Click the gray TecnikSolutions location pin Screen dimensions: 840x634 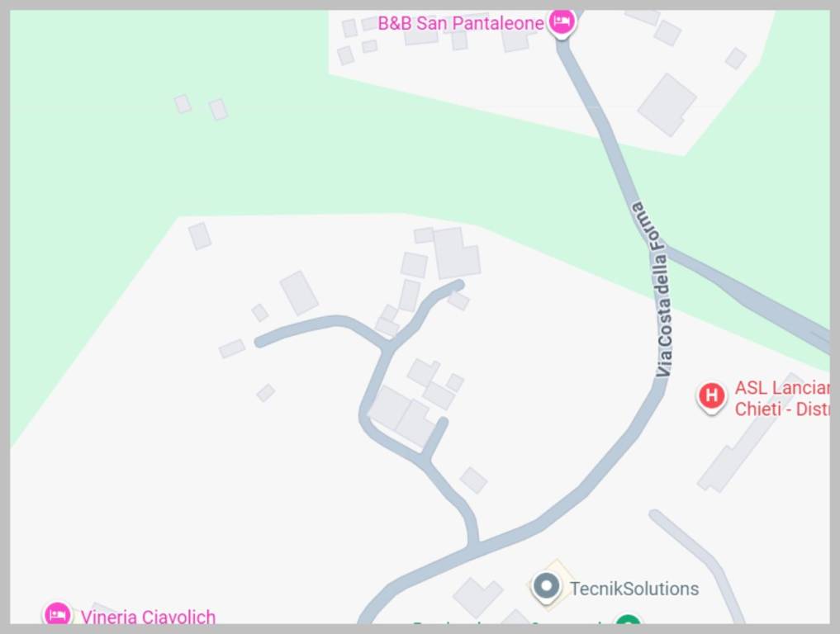(x=546, y=586)
